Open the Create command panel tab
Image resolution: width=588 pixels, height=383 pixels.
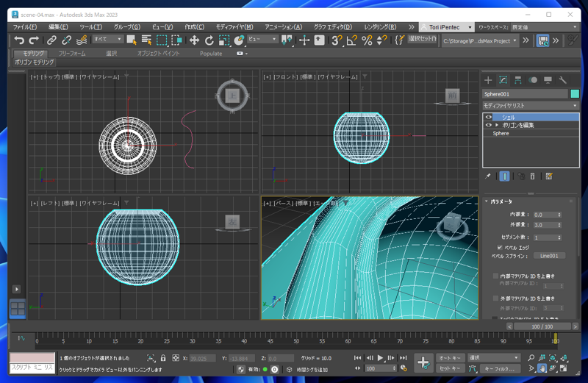tap(488, 80)
